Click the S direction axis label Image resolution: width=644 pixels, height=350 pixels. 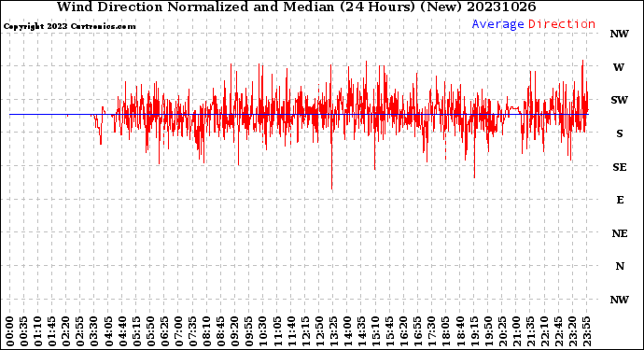coord(620,133)
